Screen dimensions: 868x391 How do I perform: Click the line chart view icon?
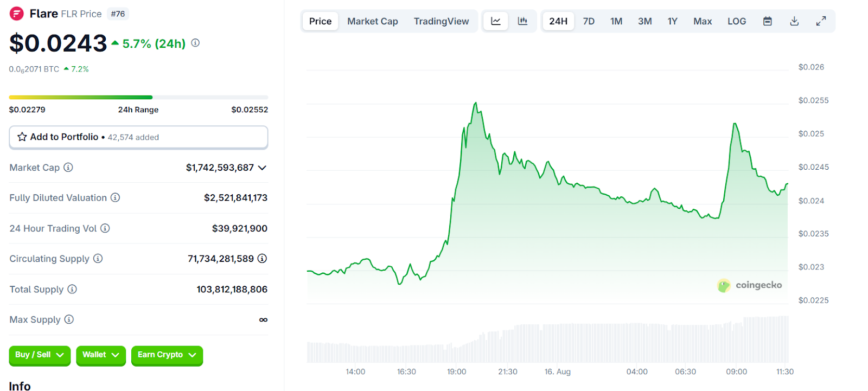(495, 21)
